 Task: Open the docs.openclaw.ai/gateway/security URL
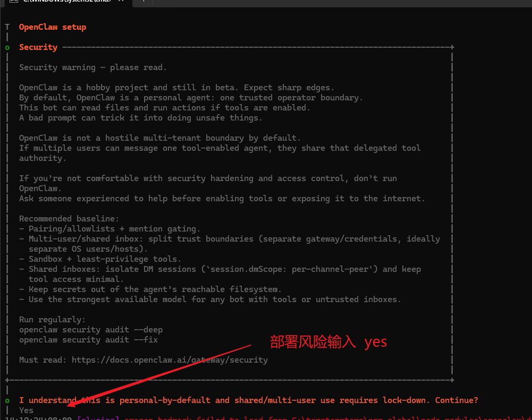170,360
